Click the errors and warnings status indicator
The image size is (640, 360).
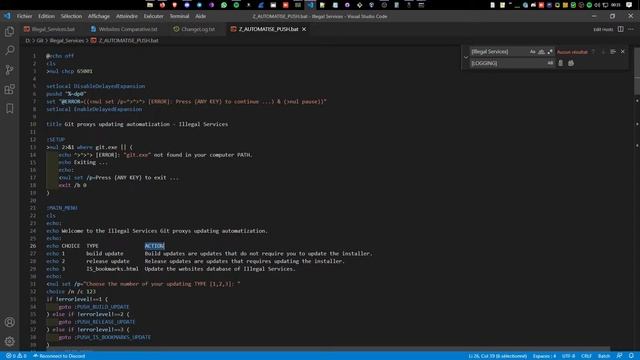click(16, 356)
